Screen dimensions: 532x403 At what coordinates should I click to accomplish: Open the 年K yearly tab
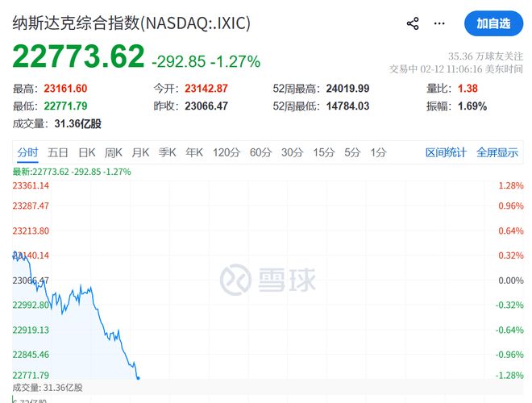click(194, 152)
